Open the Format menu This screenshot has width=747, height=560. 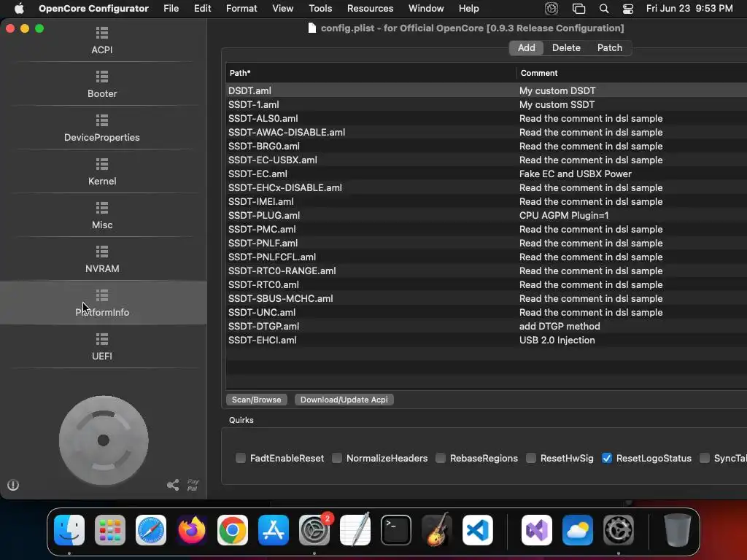click(241, 9)
